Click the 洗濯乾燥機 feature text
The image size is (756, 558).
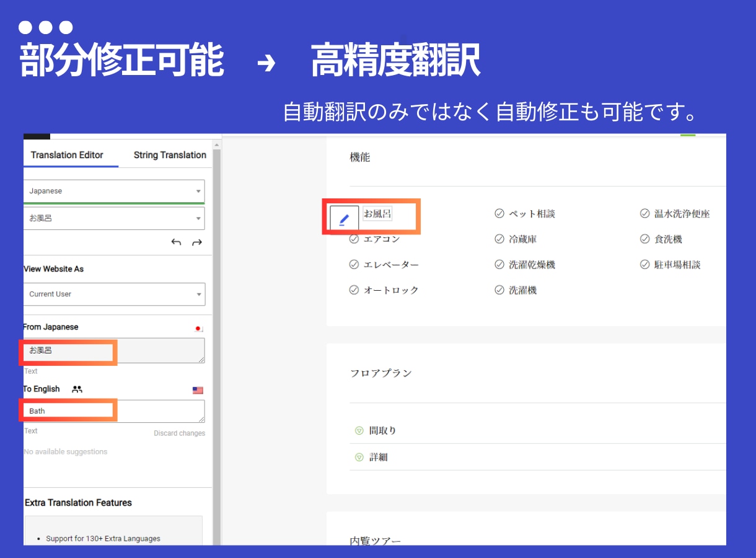click(532, 265)
